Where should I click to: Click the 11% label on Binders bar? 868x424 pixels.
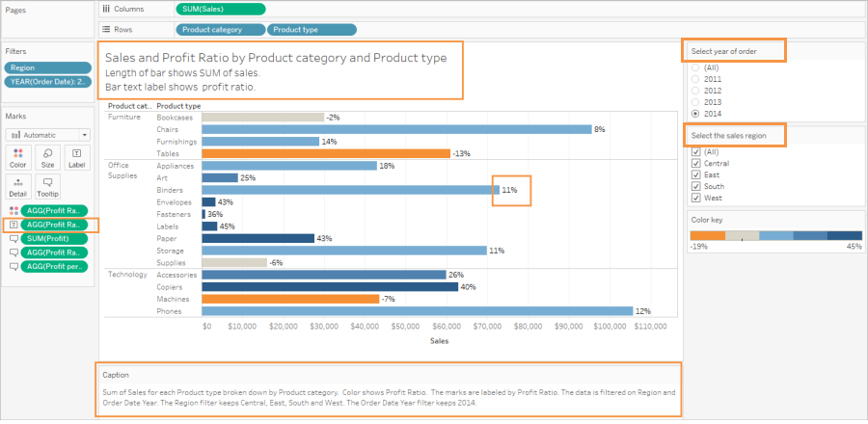click(510, 190)
